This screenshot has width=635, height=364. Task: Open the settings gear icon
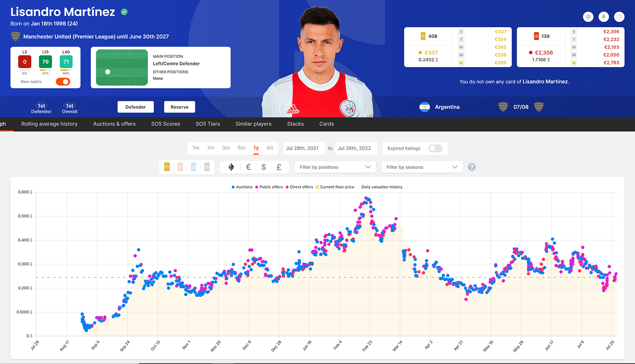click(x=588, y=17)
